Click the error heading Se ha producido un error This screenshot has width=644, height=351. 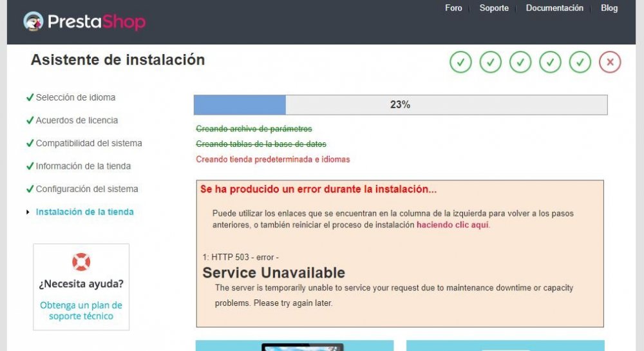click(318, 189)
